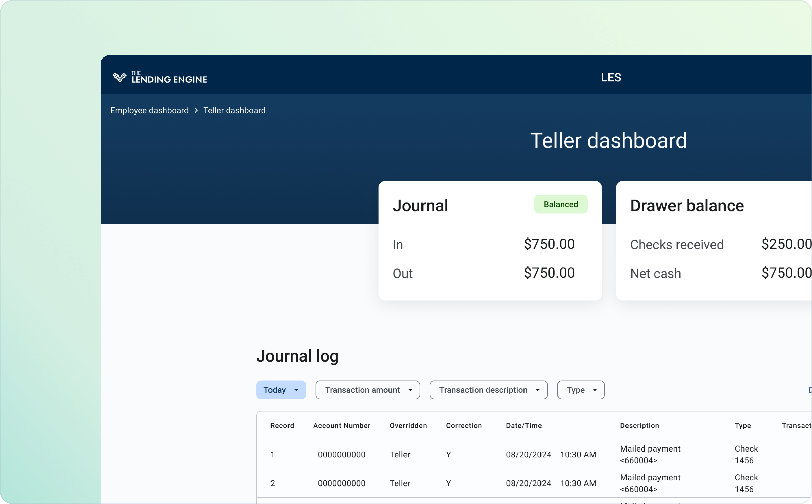Click the Balanced status badge on Journal card
Viewport: 812px width, 504px height.
pos(561,204)
